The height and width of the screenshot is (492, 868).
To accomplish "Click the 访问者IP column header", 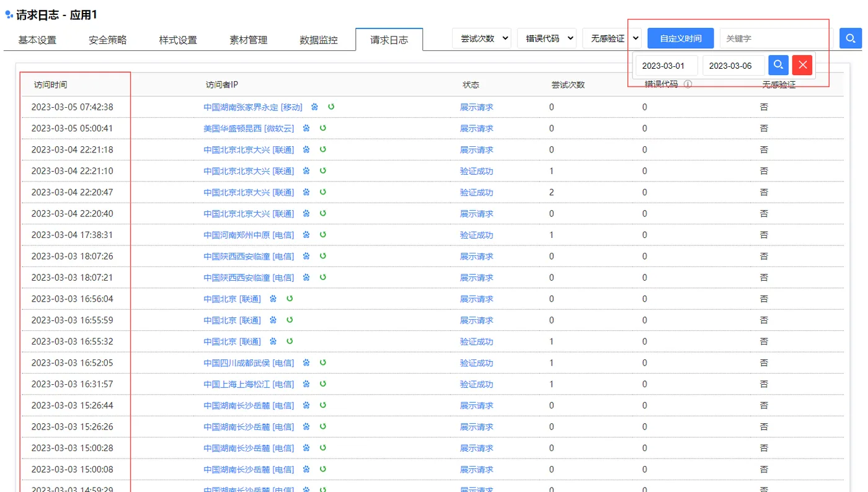I will 222,85.
